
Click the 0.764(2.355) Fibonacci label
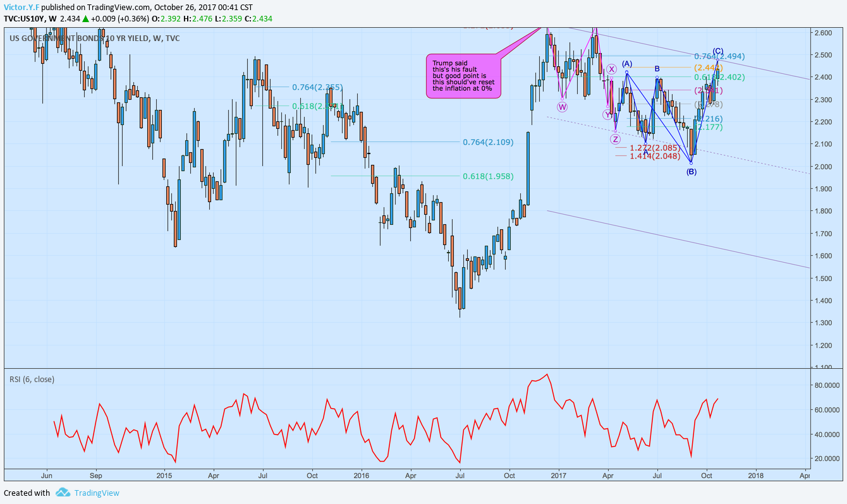pyautogui.click(x=317, y=88)
